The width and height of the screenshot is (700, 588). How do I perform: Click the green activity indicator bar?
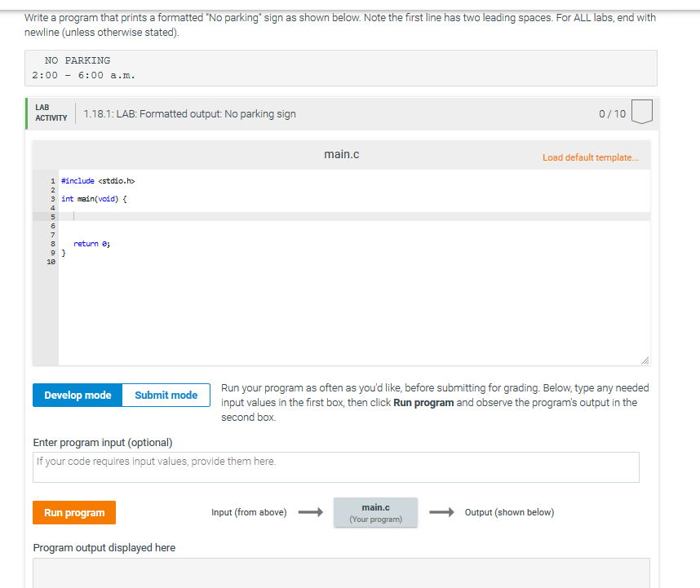click(27, 112)
